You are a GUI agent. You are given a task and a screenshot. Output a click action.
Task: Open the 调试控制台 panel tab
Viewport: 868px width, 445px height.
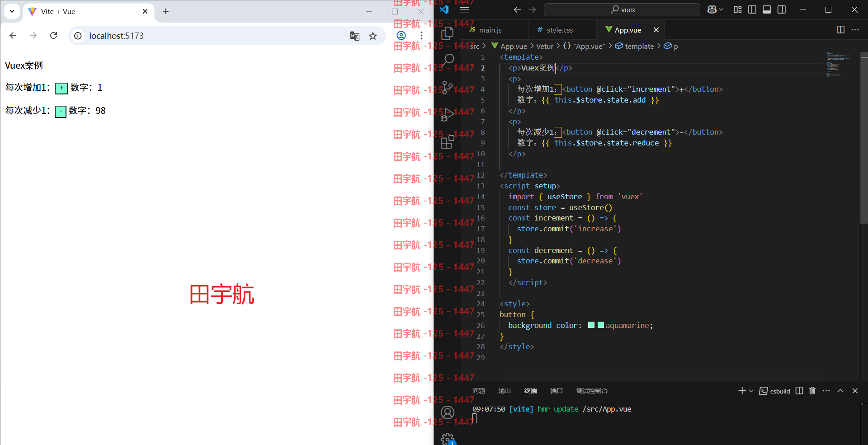592,391
